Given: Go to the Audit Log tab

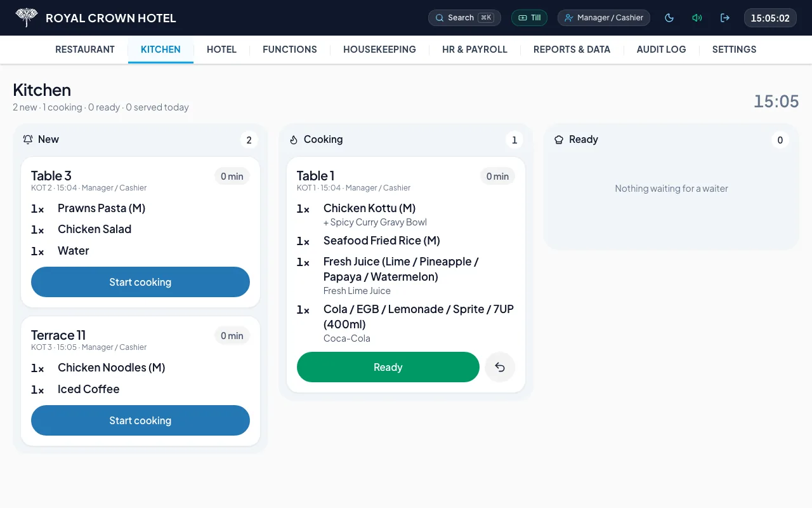Looking at the screenshot, I should point(661,50).
